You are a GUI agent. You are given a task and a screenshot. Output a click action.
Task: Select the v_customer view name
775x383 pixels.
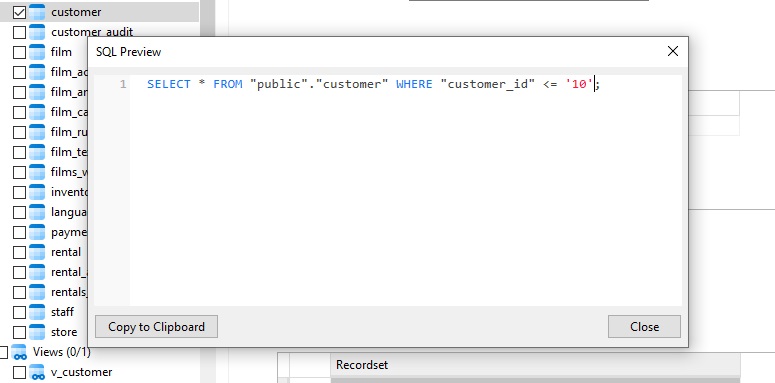point(82,372)
